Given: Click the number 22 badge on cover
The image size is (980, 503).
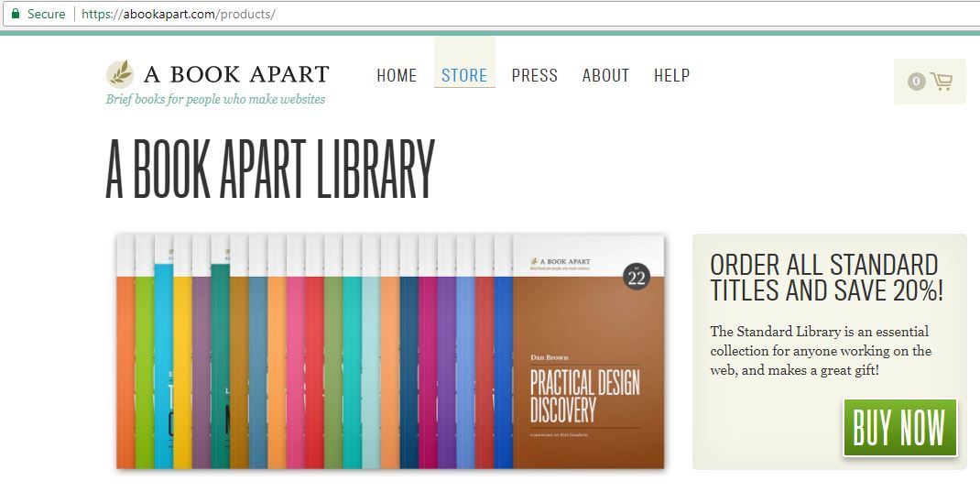Looking at the screenshot, I should pyautogui.click(x=636, y=277).
